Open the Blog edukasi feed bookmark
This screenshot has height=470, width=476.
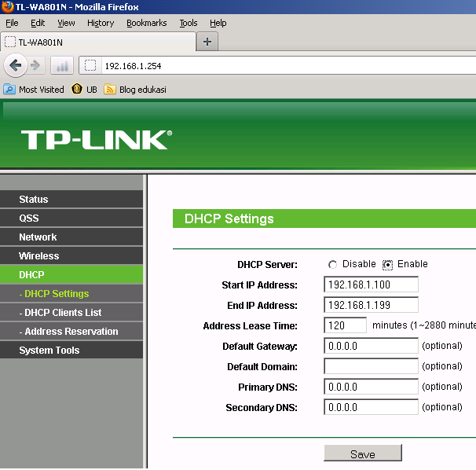coord(135,90)
